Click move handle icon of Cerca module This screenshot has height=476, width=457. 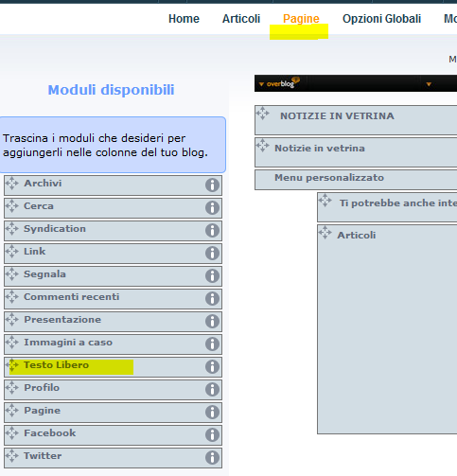coord(12,206)
